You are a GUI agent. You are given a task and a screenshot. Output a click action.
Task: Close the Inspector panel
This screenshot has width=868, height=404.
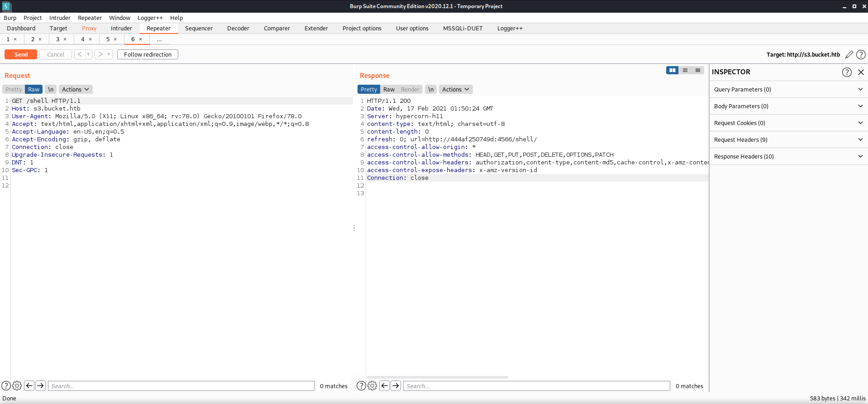coord(861,72)
